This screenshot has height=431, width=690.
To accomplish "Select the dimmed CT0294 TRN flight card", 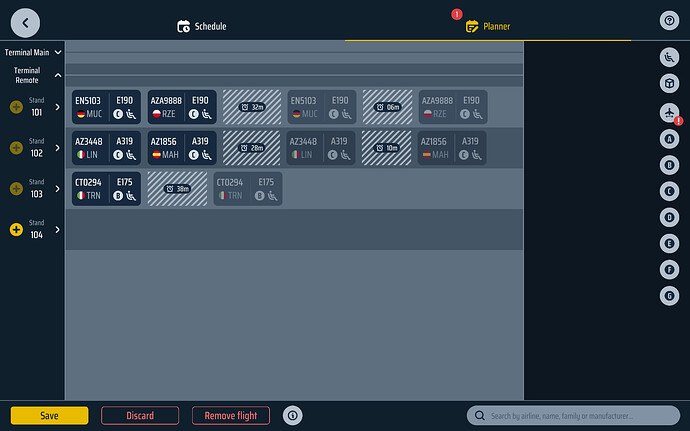I will 248,188.
